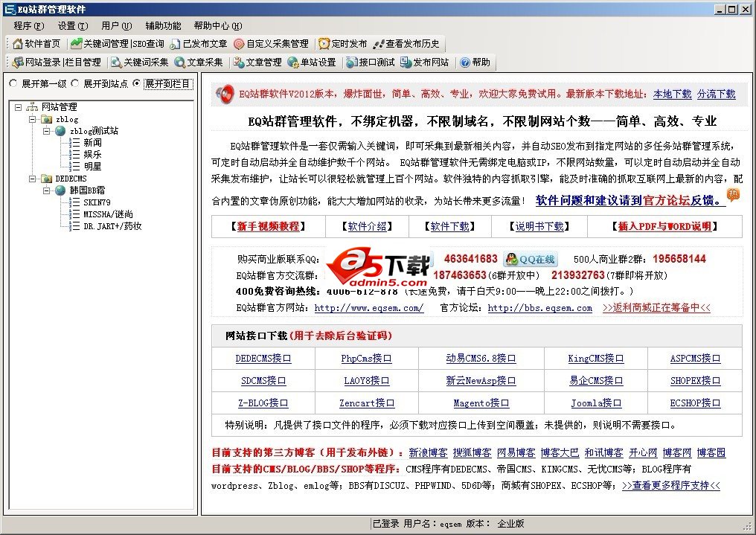Download ECSHOP接口

point(695,403)
